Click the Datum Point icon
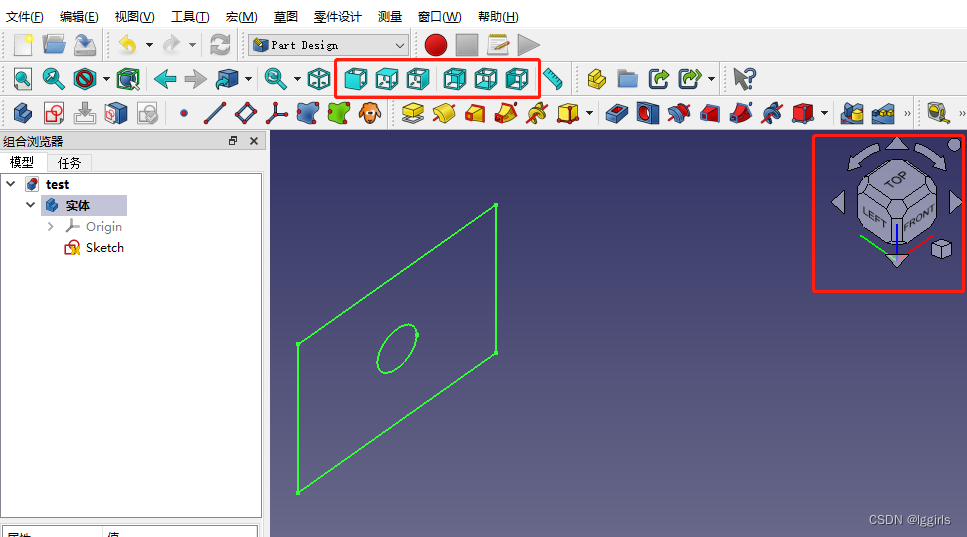 (184, 113)
